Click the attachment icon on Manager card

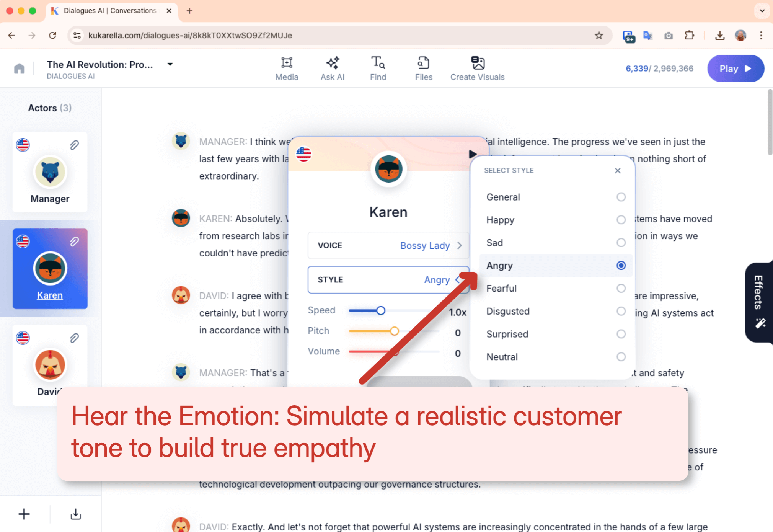(x=74, y=145)
